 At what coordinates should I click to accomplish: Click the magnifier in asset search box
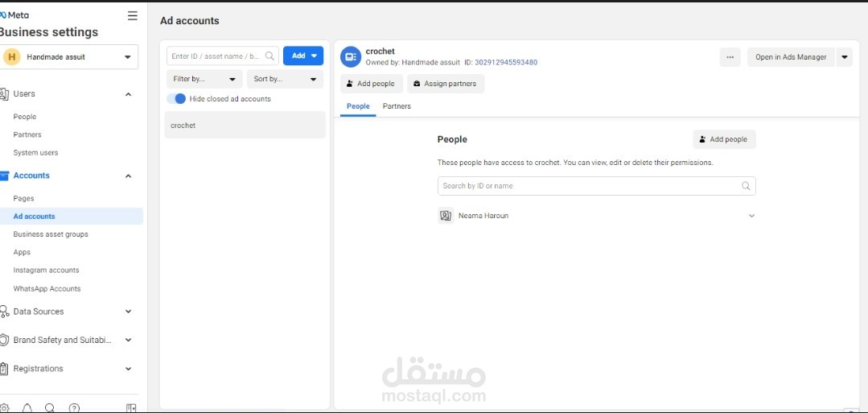point(269,56)
